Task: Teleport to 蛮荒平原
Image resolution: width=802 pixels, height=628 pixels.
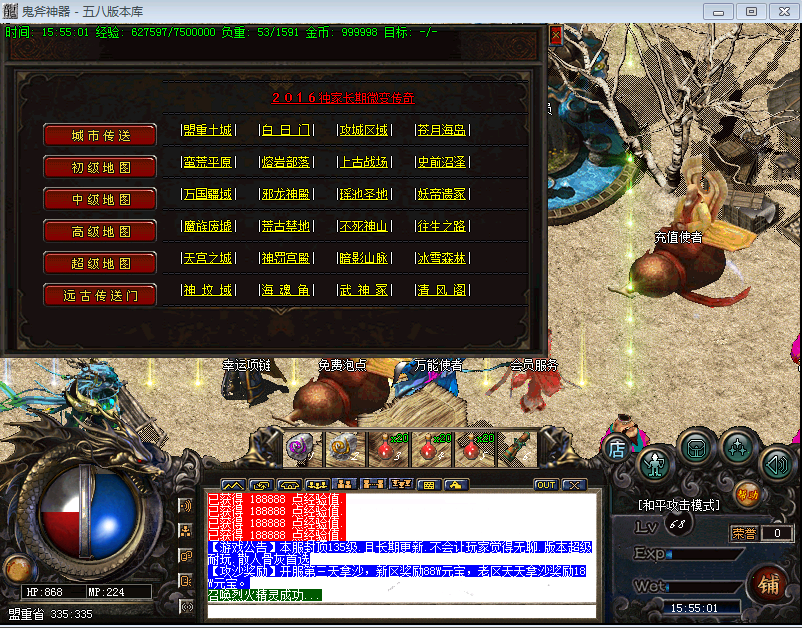Action: point(208,162)
